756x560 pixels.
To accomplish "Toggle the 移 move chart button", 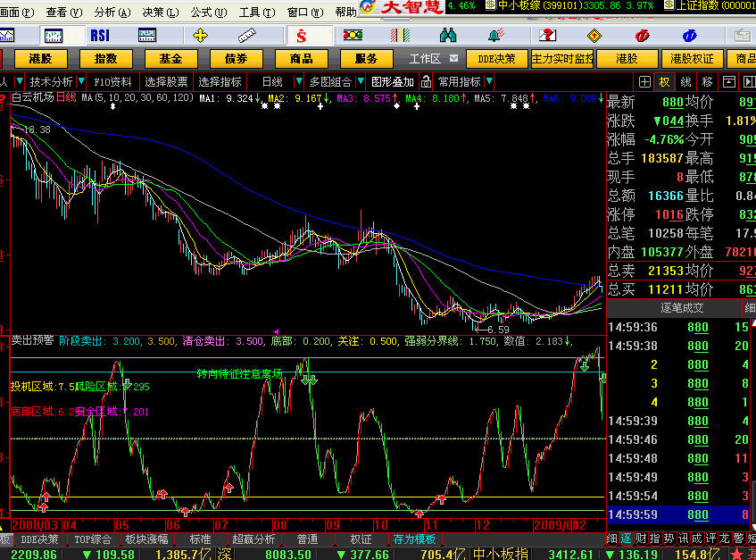I will coord(707,81).
